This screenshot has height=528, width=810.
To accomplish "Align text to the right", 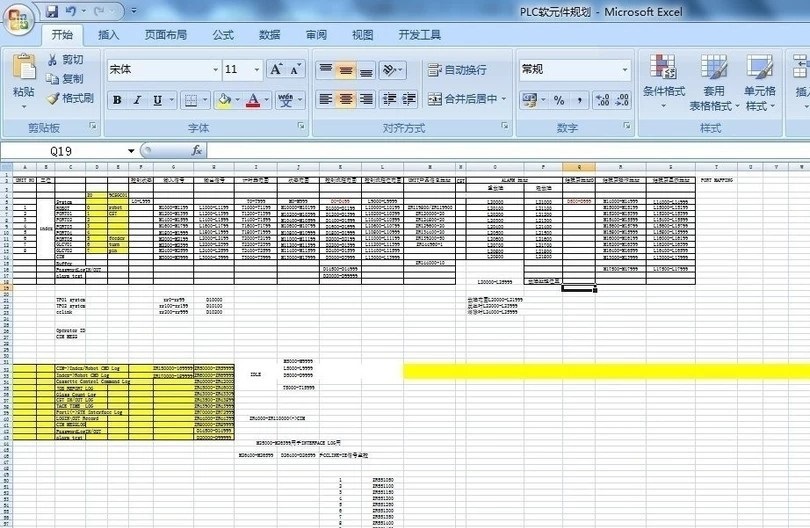I will (366, 99).
